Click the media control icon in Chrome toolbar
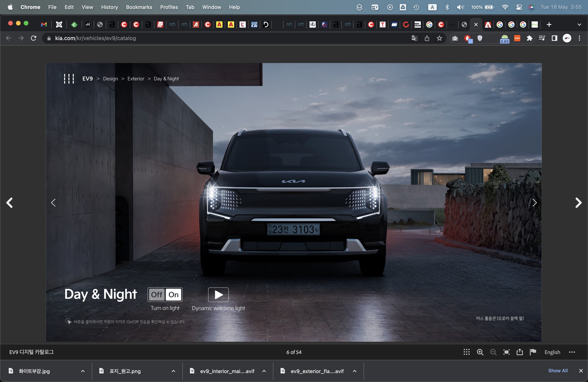This screenshot has height=382, width=588. 542,38
